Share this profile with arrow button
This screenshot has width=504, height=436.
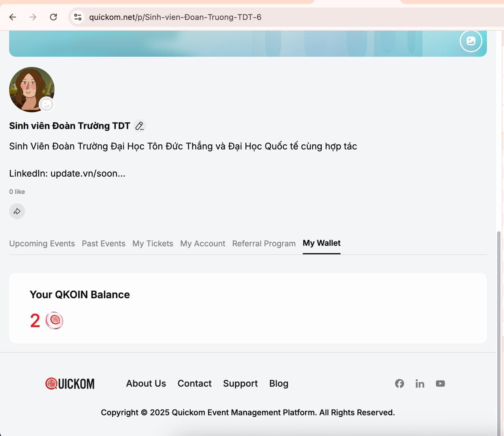[17, 211]
